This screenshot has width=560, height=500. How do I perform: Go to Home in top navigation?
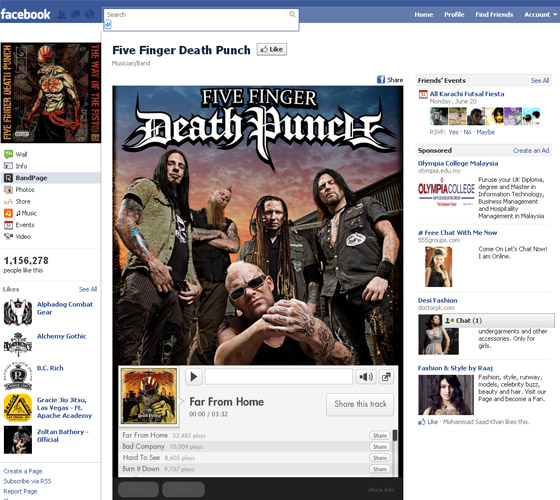[424, 15]
